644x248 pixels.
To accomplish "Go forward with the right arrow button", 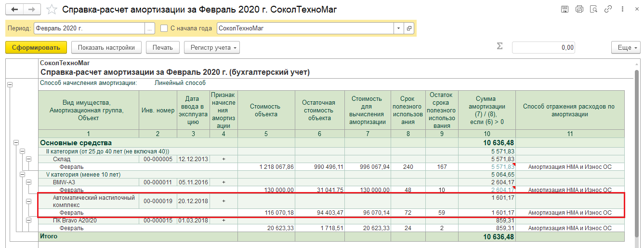I will 32,10.
